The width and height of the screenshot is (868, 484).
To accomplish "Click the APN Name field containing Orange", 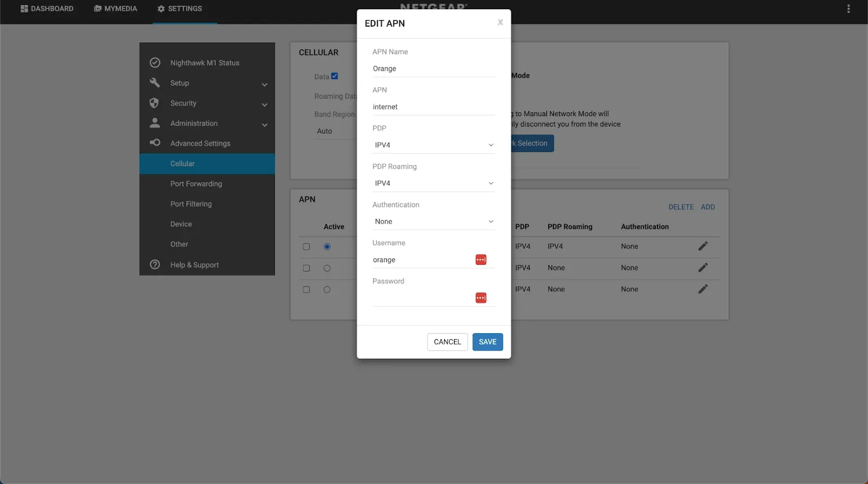I will click(433, 69).
